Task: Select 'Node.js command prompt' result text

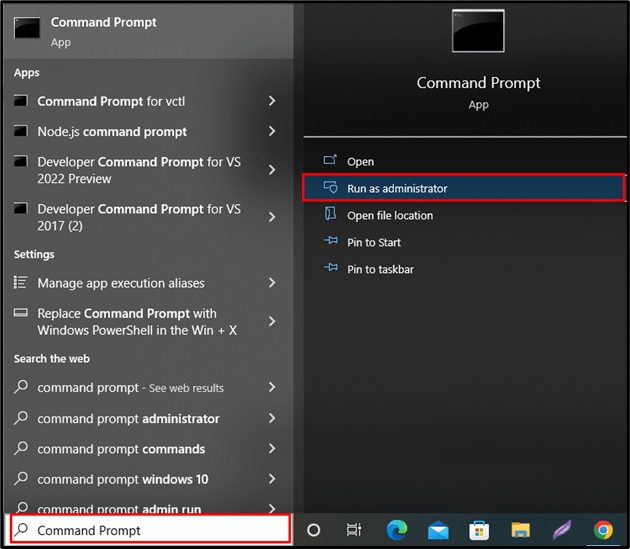Action: coord(112,132)
